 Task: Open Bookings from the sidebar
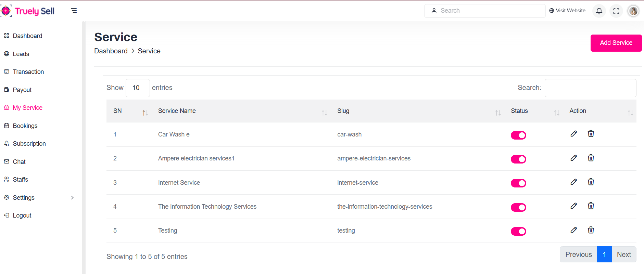25,126
